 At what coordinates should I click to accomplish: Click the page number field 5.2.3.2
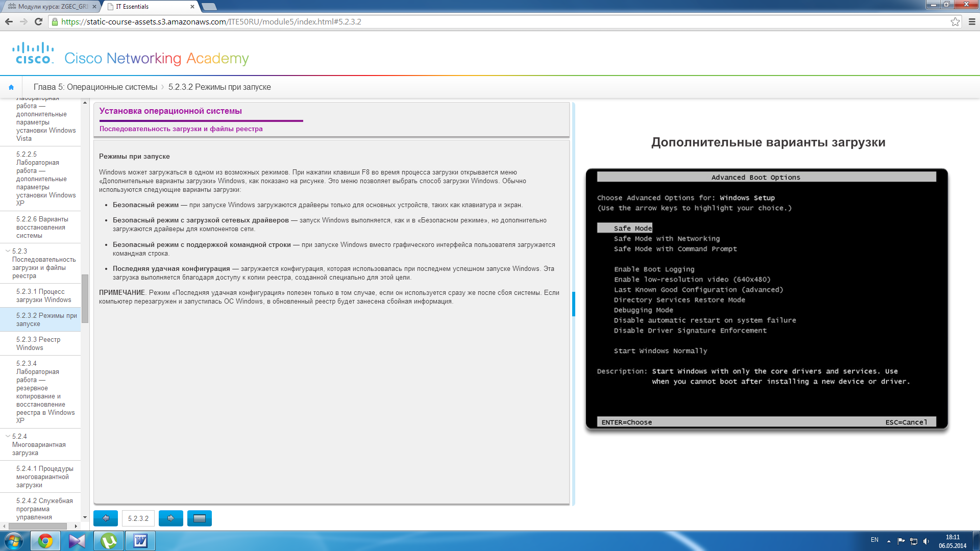coord(138,518)
